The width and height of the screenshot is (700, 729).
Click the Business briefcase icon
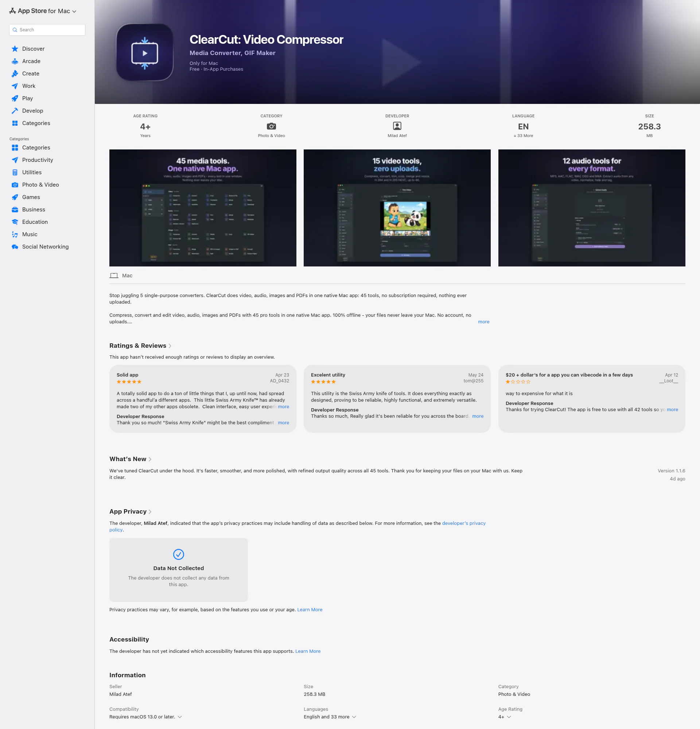coord(15,210)
